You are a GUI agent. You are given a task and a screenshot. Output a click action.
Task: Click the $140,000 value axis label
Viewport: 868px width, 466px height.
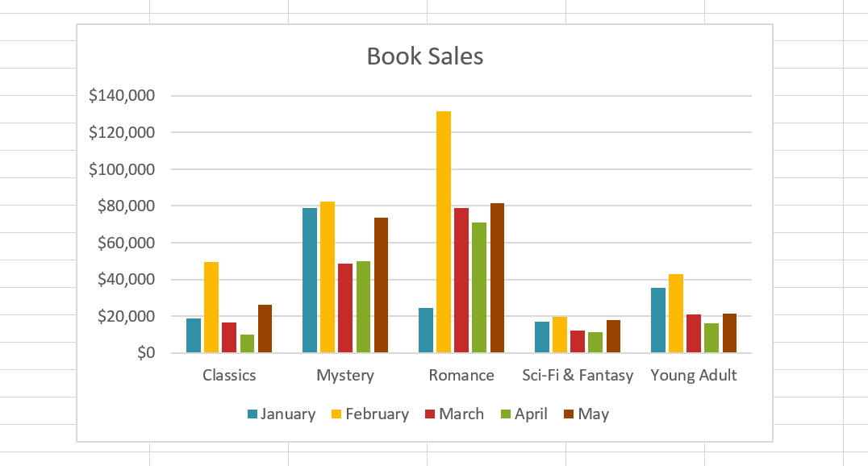click(122, 96)
